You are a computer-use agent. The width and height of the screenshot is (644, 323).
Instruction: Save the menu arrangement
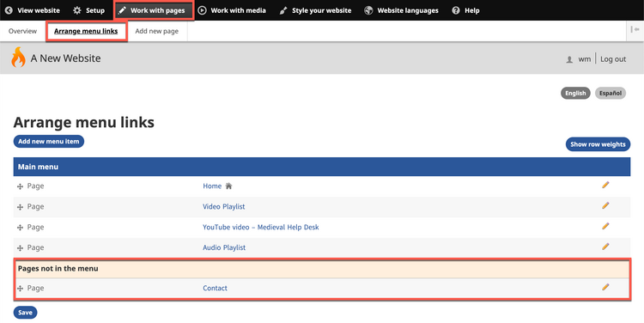25,313
